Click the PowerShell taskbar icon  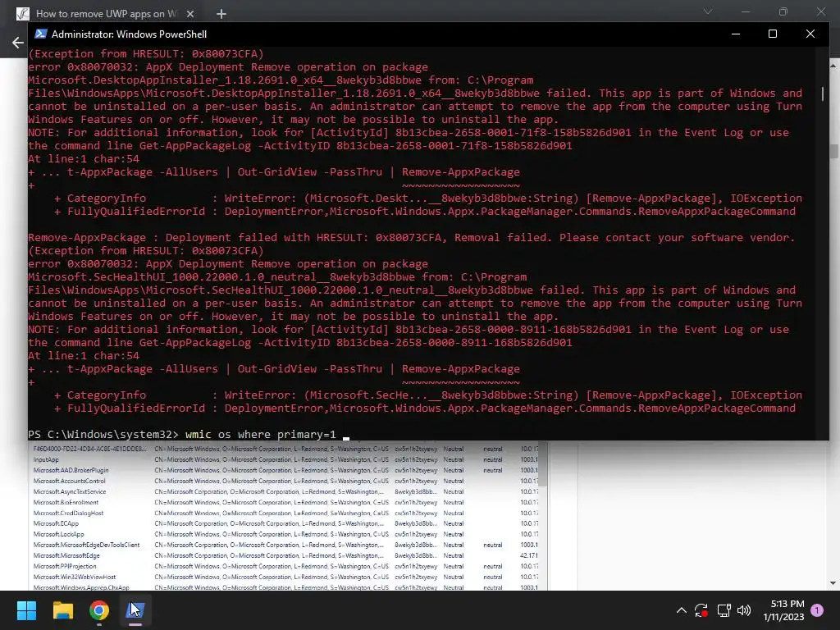click(135, 609)
